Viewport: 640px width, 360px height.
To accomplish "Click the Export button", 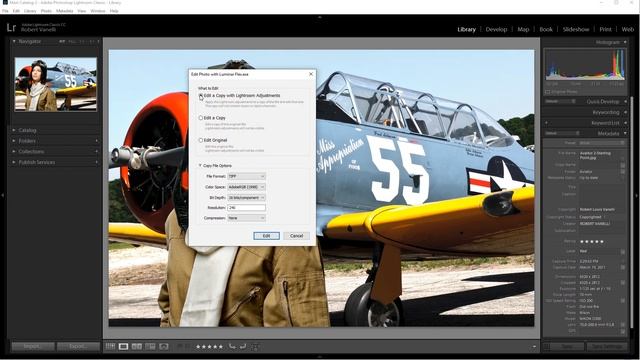I will tap(78, 346).
